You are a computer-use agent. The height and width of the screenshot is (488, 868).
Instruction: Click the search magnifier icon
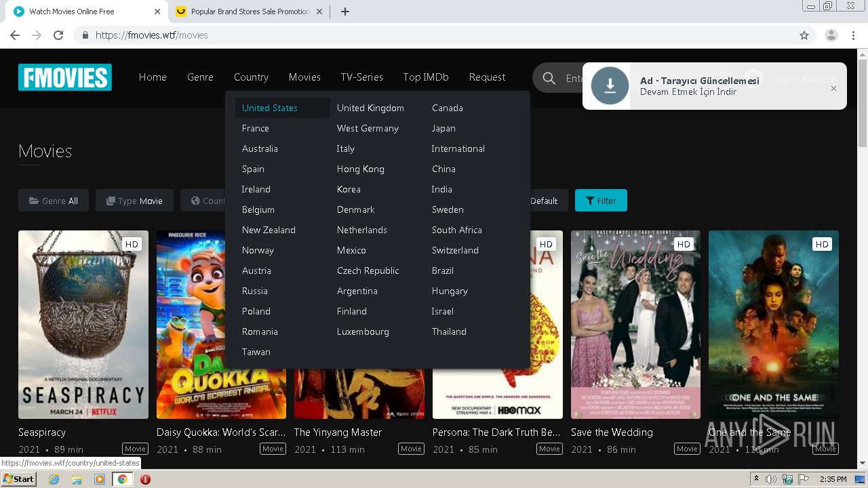coord(549,79)
